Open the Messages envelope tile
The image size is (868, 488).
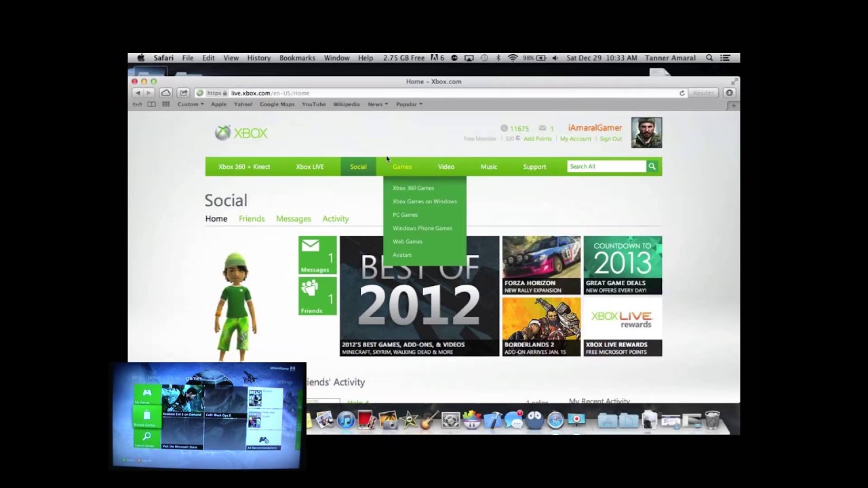pyautogui.click(x=317, y=255)
